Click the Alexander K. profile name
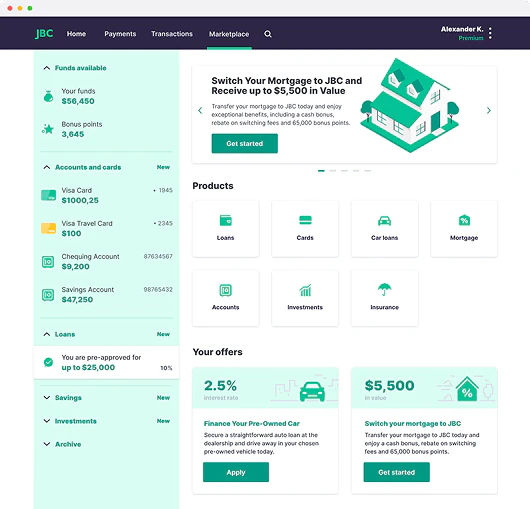This screenshot has width=530, height=509. (462, 29)
